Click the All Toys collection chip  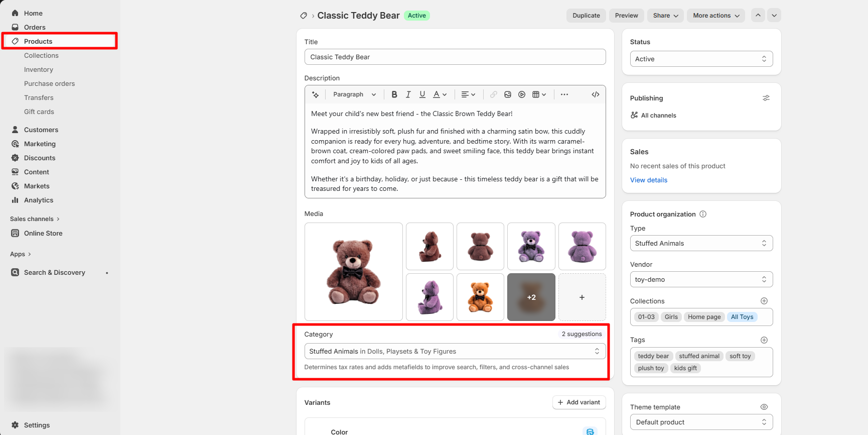point(742,317)
